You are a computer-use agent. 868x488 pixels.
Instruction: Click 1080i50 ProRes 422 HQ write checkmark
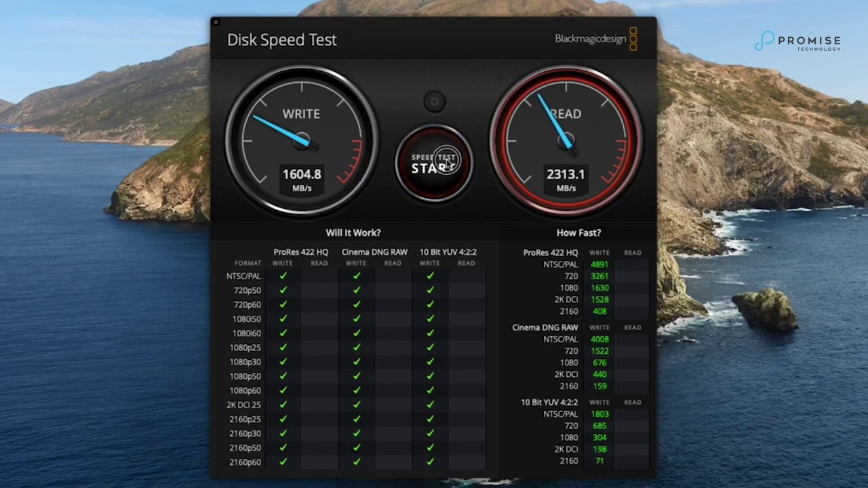point(283,319)
